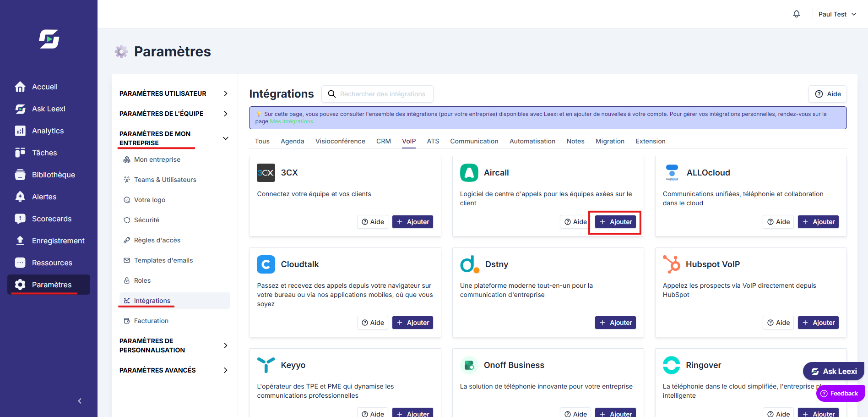The height and width of the screenshot is (417, 868).
Task: Switch to Migration tab
Action: click(x=610, y=141)
